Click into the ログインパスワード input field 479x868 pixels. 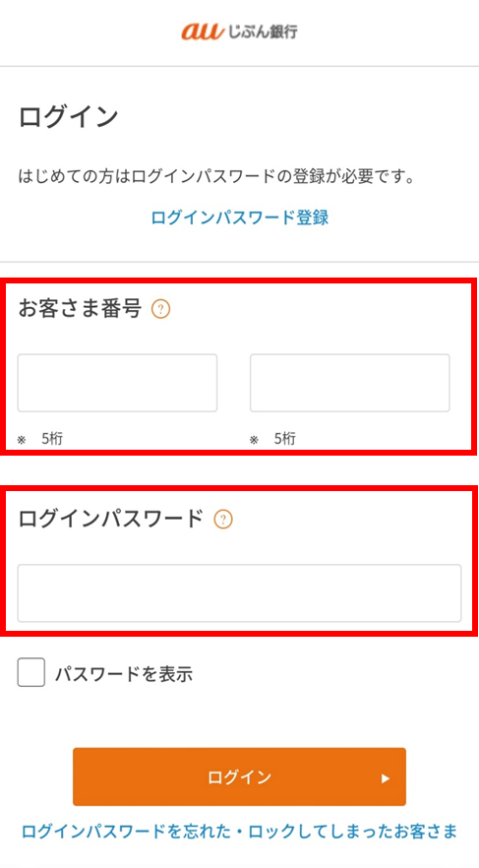coord(240,593)
